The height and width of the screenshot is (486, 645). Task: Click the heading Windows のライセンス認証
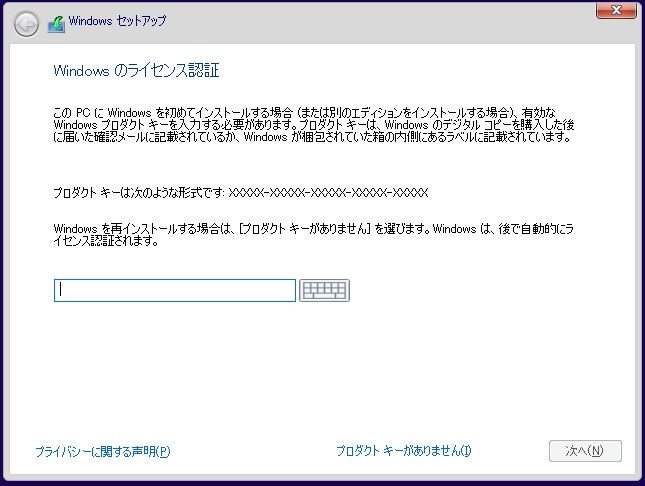click(x=136, y=70)
